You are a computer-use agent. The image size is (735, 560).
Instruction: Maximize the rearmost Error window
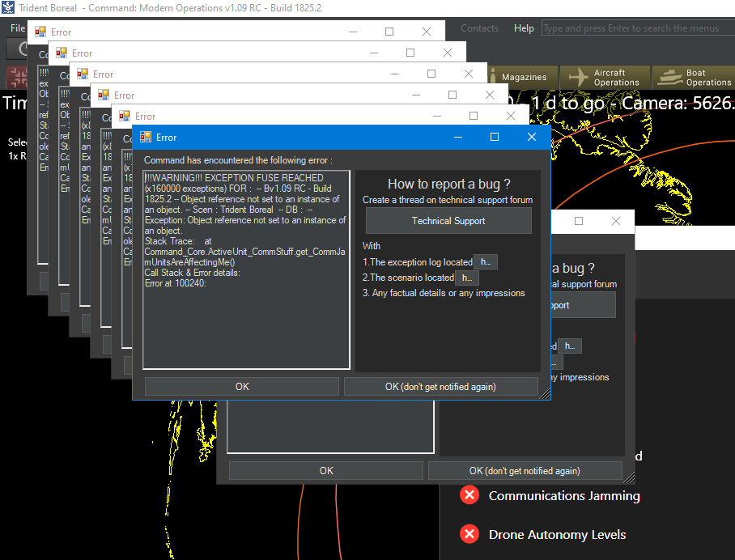389,32
